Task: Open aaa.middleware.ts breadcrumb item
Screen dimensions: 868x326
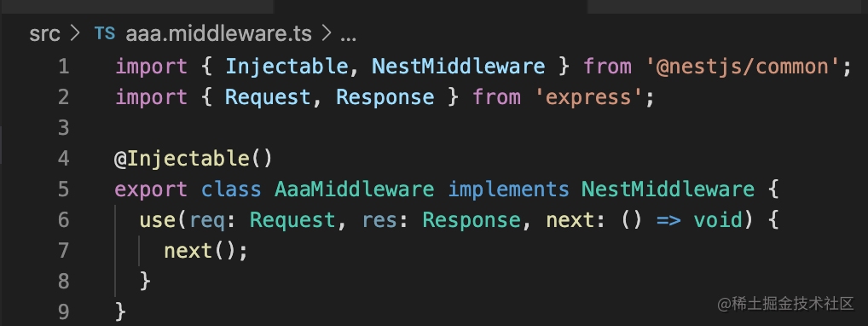Action: tap(218, 34)
